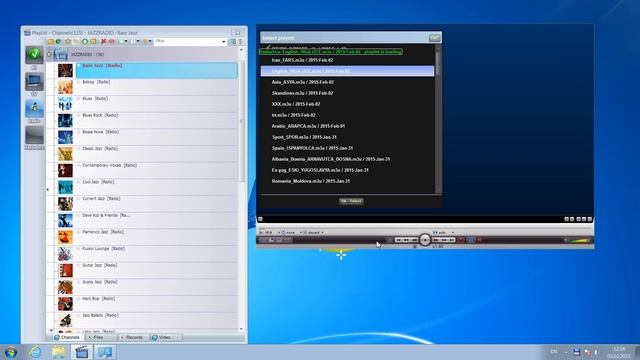Click the star favorites icon in playlist toolbar
The height and width of the screenshot is (360, 640).
coord(68,42)
